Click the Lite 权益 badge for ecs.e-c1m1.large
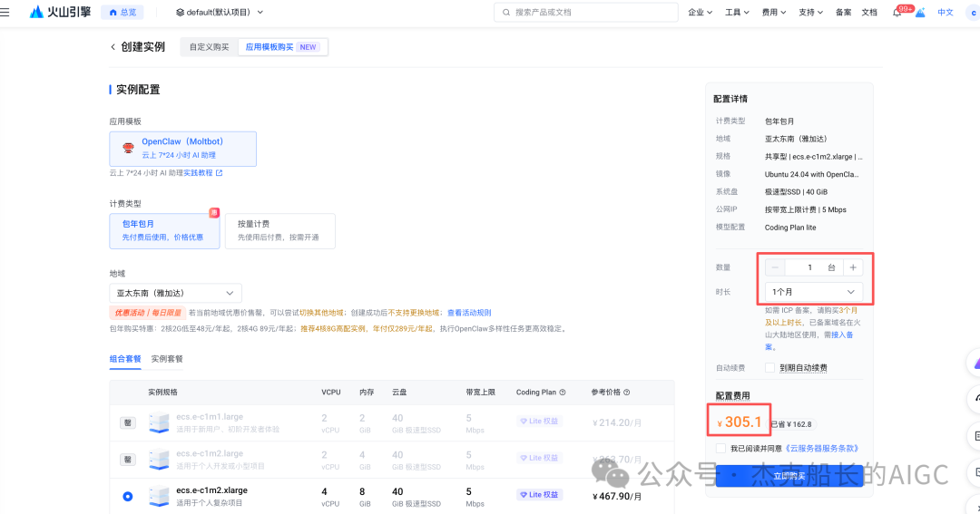Viewport: 980px width, 514px height. (x=539, y=421)
